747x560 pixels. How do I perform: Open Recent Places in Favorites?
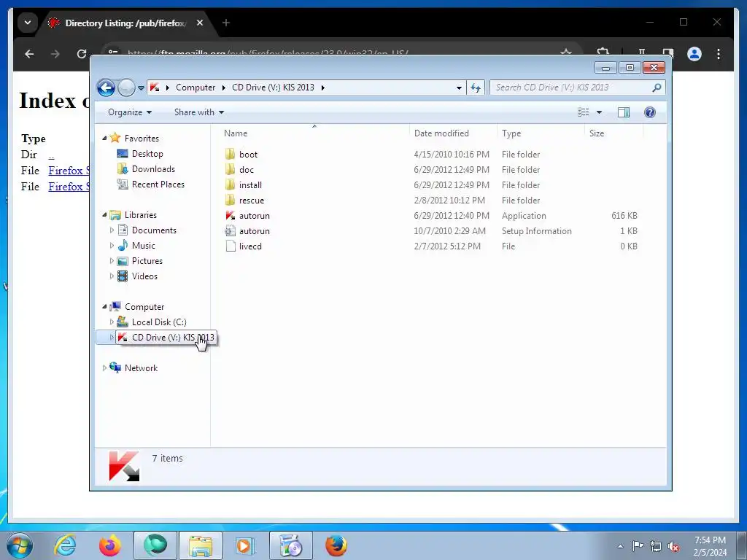[158, 184]
